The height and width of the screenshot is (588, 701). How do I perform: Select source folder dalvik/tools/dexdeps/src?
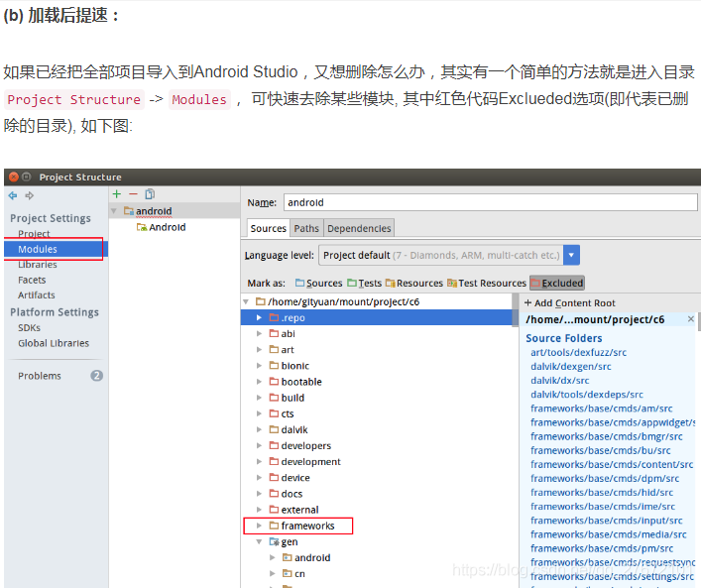pos(587,395)
